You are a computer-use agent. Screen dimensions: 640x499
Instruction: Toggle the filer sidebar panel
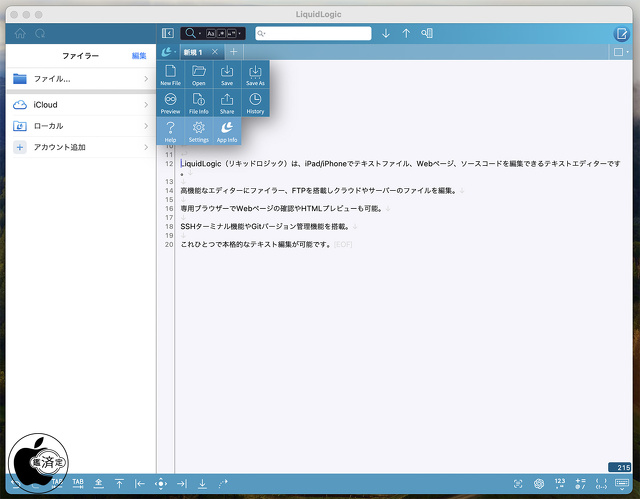tap(167, 33)
